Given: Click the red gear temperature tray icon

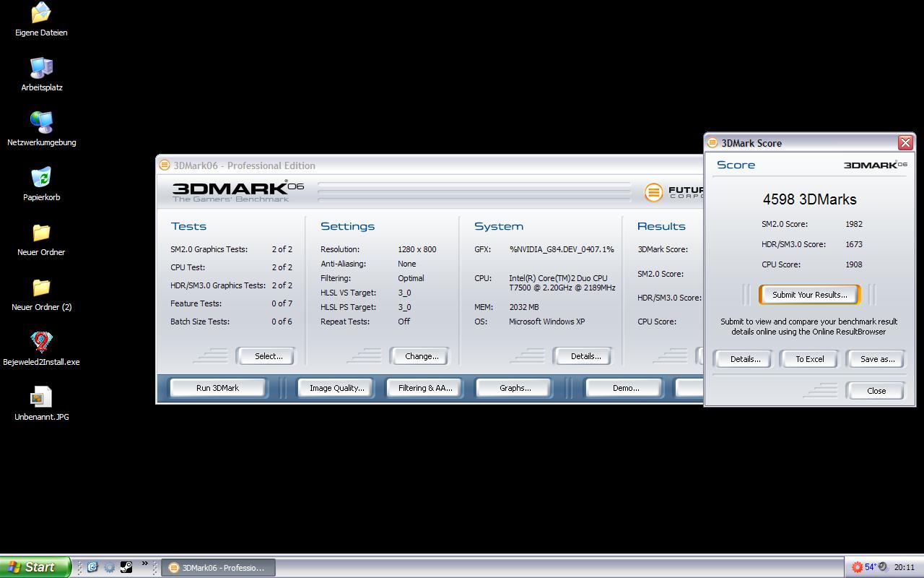Looking at the screenshot, I should point(857,567).
